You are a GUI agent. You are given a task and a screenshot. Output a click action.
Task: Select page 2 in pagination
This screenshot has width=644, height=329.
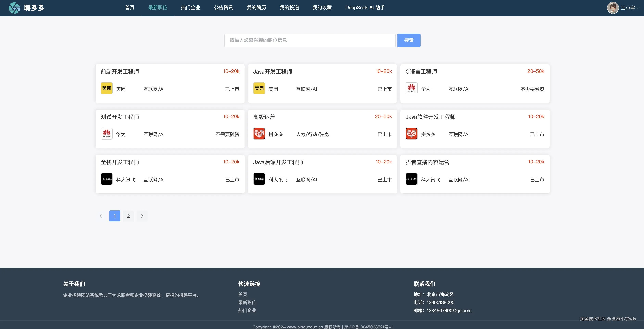tap(128, 216)
